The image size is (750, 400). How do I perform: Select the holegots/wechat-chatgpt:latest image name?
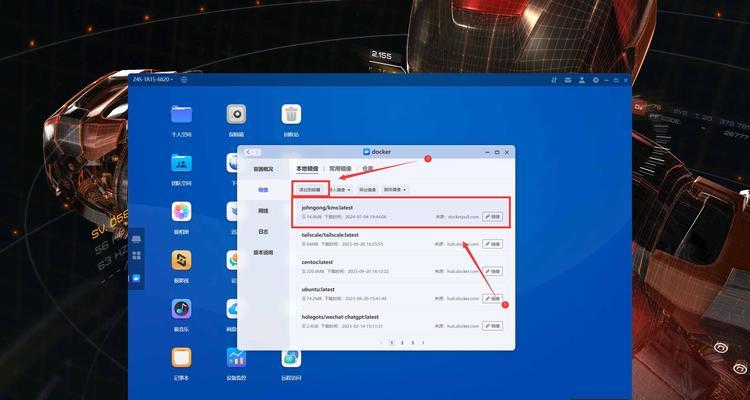[x=340, y=317]
